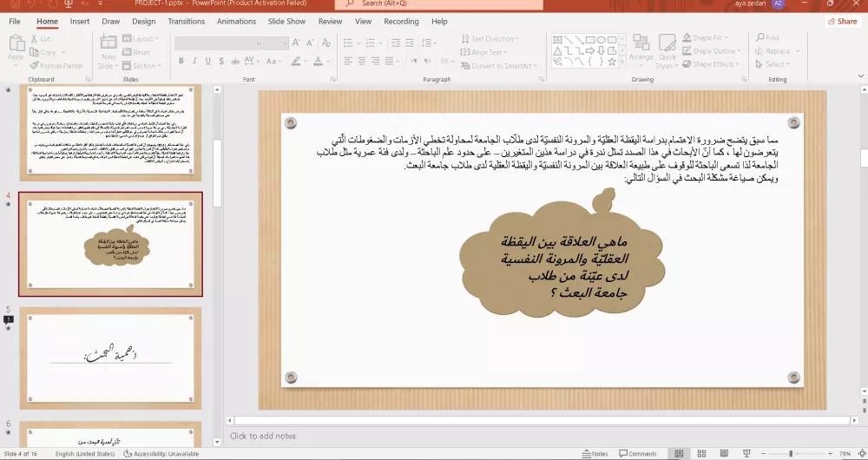This screenshot has height=460, width=868.
Task: Click the Arrange button
Action: [641, 51]
